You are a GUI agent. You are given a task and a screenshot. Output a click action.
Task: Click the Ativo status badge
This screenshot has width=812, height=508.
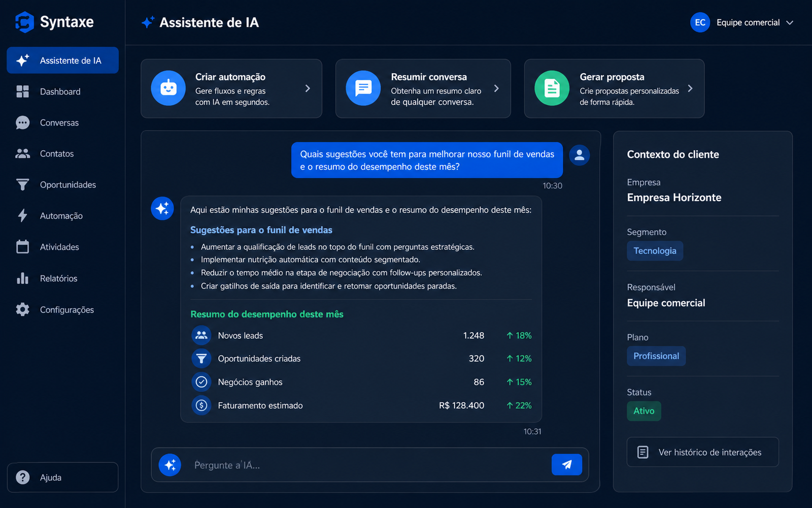point(644,411)
